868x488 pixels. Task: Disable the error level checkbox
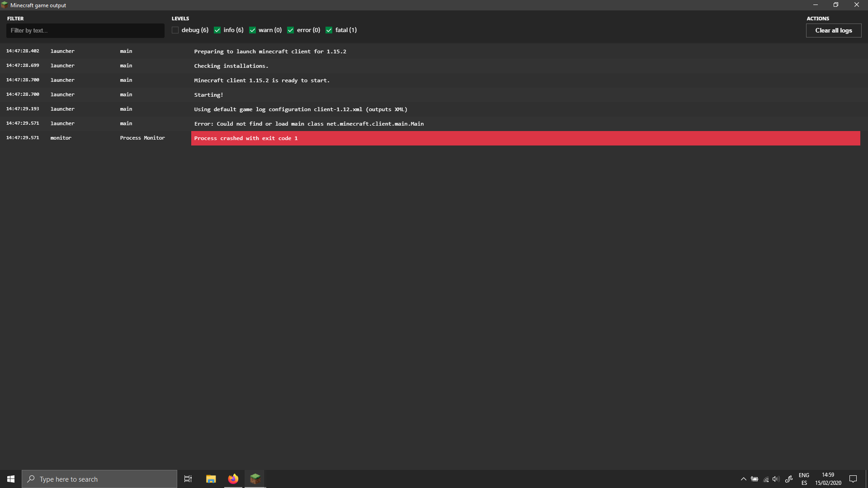(291, 30)
